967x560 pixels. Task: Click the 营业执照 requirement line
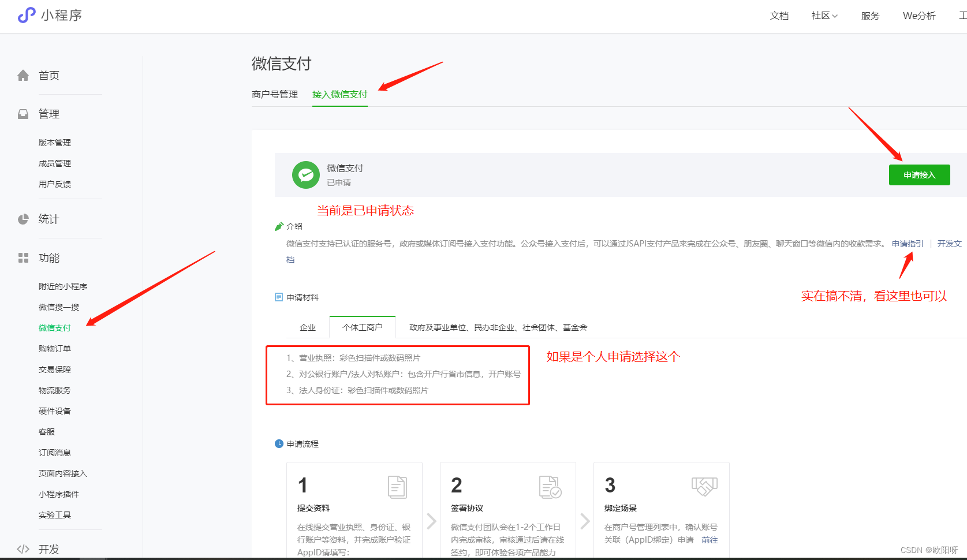[x=353, y=358]
